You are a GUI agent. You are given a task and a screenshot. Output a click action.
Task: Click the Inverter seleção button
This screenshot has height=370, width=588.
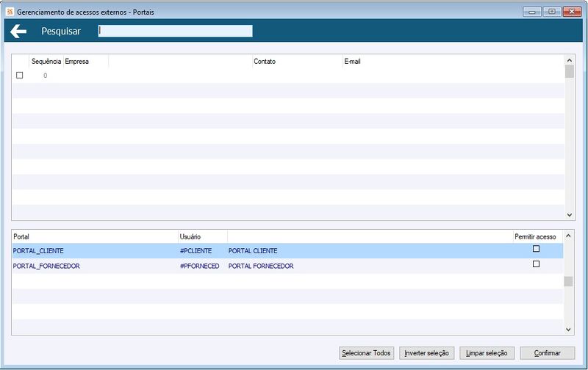(427, 353)
